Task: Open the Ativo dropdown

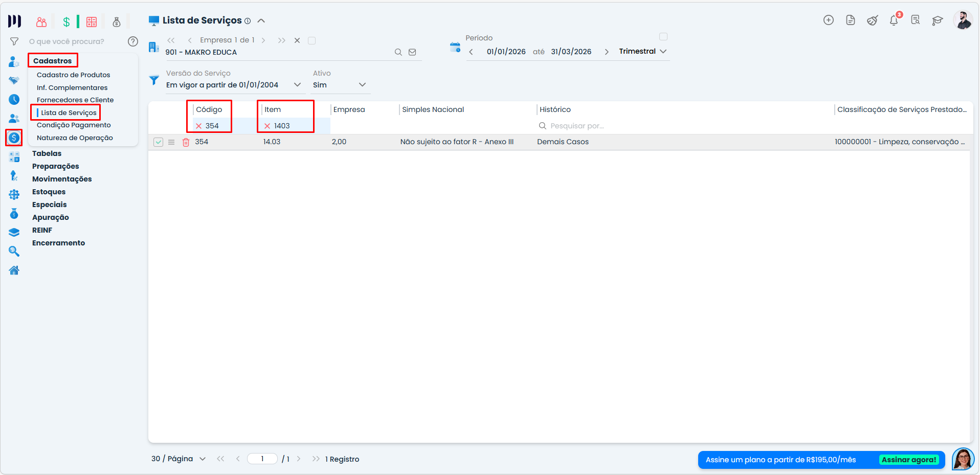Action: (x=340, y=85)
